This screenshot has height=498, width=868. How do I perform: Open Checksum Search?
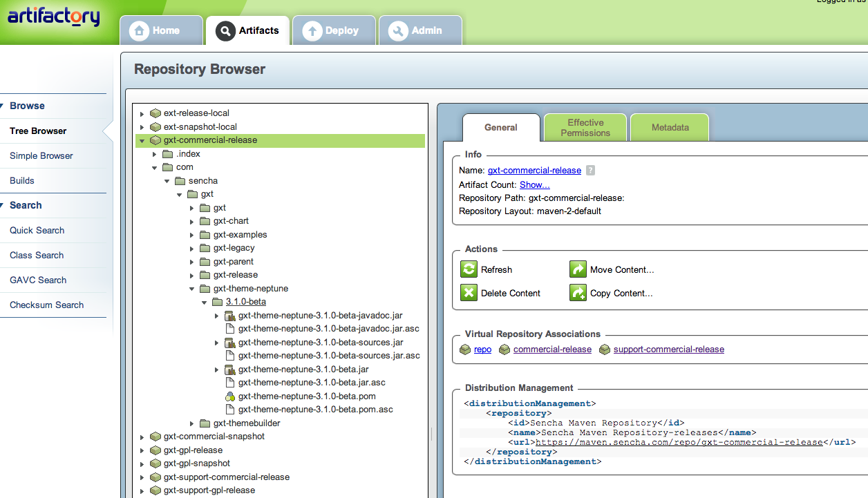pos(46,305)
